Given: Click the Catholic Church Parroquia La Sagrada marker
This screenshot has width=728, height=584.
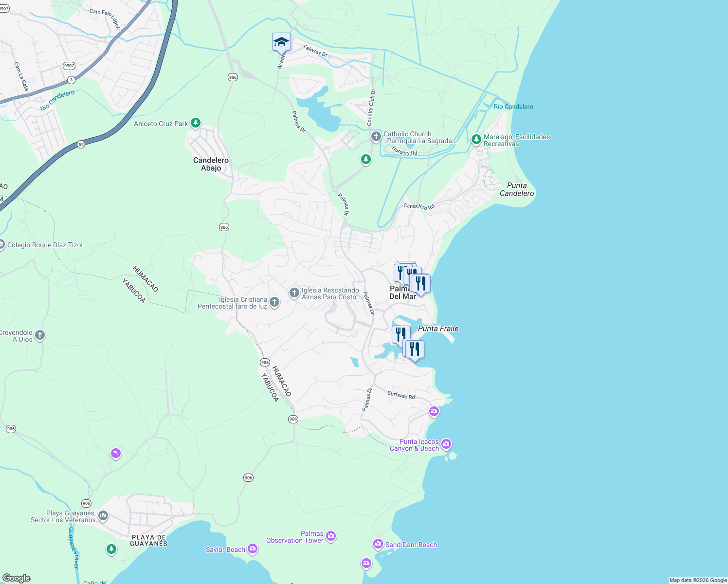Looking at the screenshot, I should pyautogui.click(x=375, y=137).
